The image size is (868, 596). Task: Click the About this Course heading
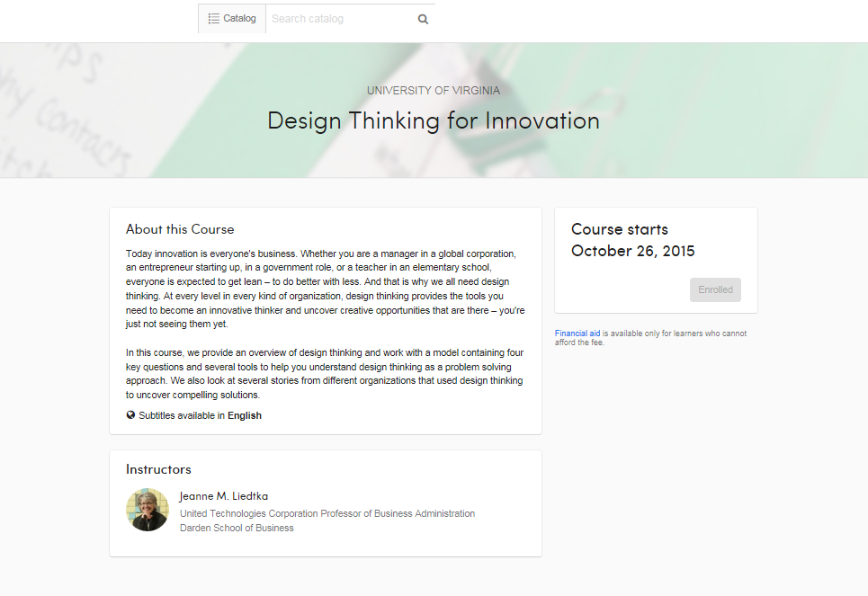point(180,229)
